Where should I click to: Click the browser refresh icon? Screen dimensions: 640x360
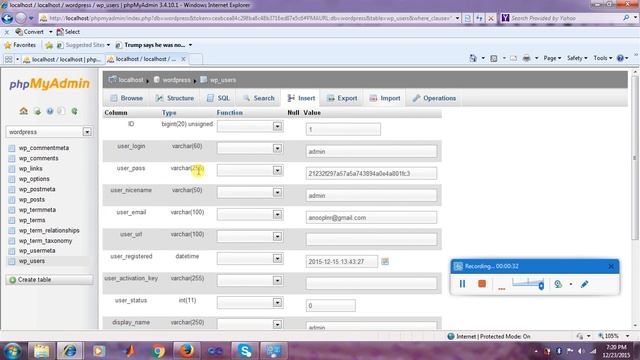pos(480,18)
